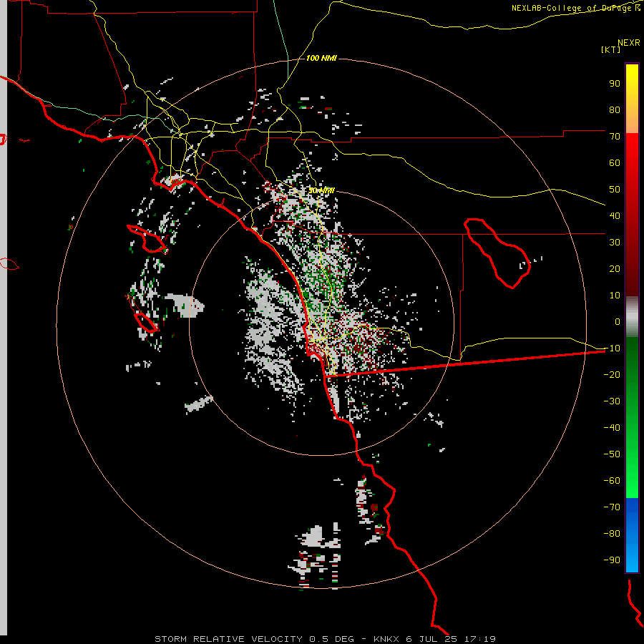Click the 100 NMI range ring label
This screenshot has height=644, width=644.
321,58
